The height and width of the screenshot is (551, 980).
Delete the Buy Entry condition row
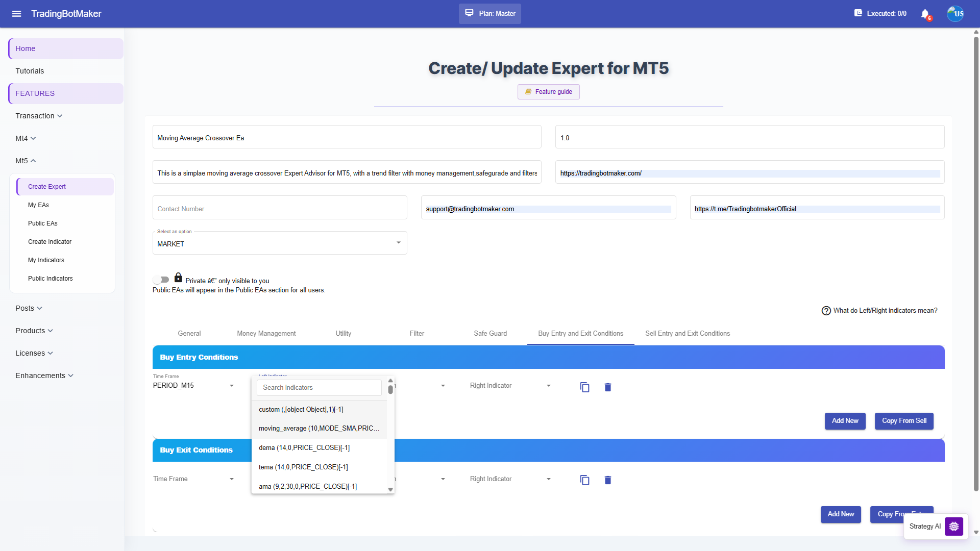[608, 387]
